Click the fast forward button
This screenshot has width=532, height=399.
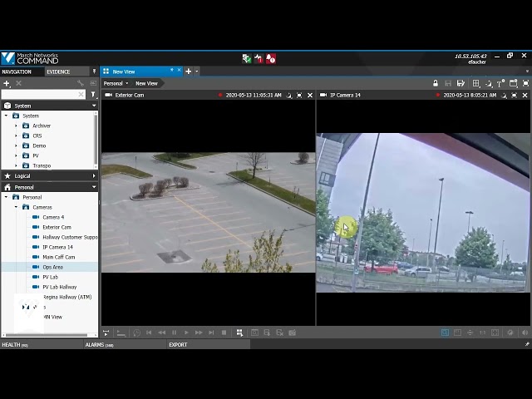point(199,332)
